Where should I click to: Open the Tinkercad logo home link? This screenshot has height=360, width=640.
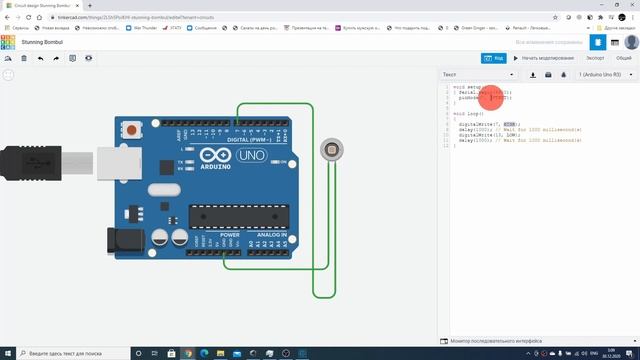pyautogui.click(x=8, y=42)
